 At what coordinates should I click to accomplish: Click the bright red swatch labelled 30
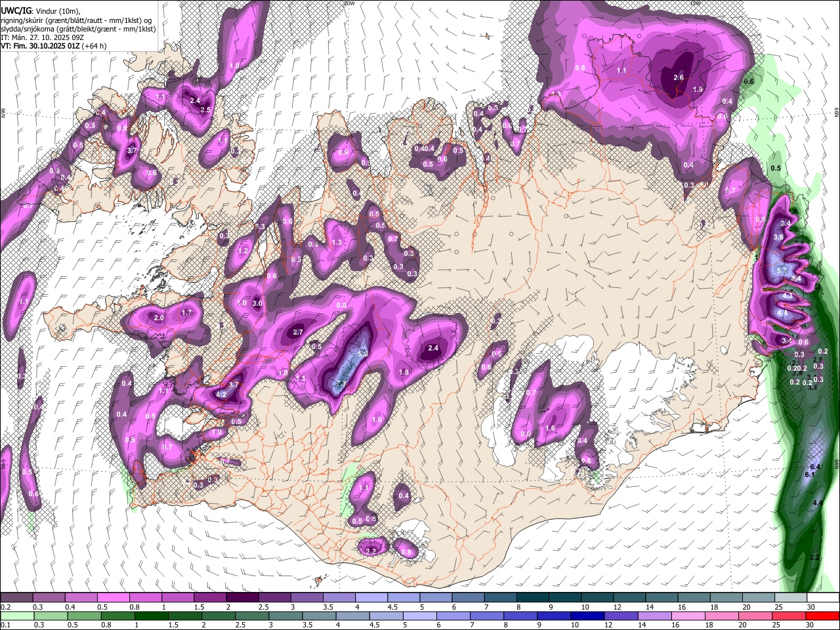coord(824,616)
